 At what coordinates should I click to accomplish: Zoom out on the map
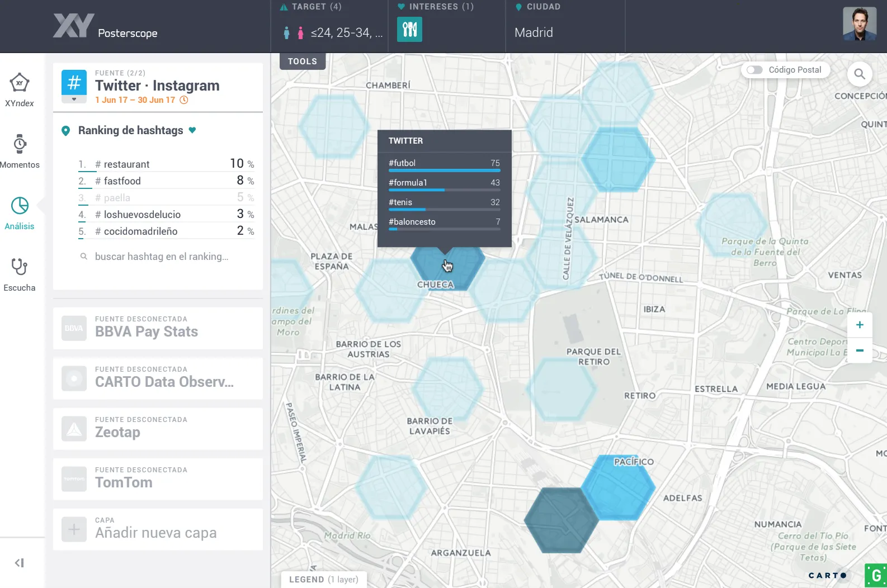click(x=860, y=350)
